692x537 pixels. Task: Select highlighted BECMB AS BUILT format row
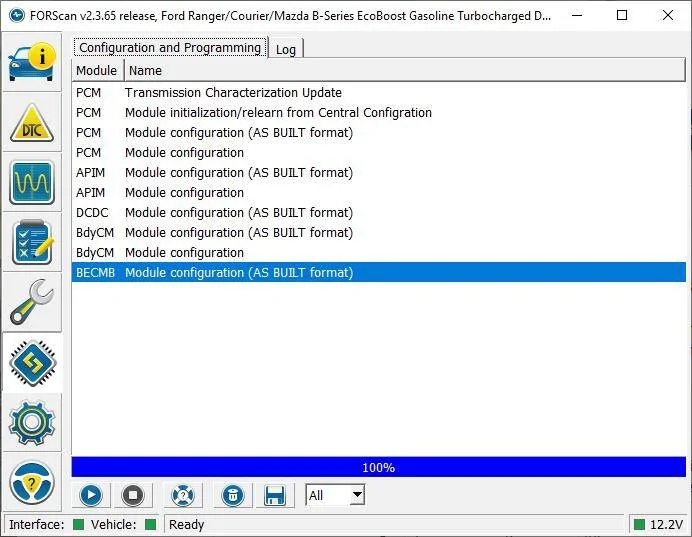click(x=379, y=272)
